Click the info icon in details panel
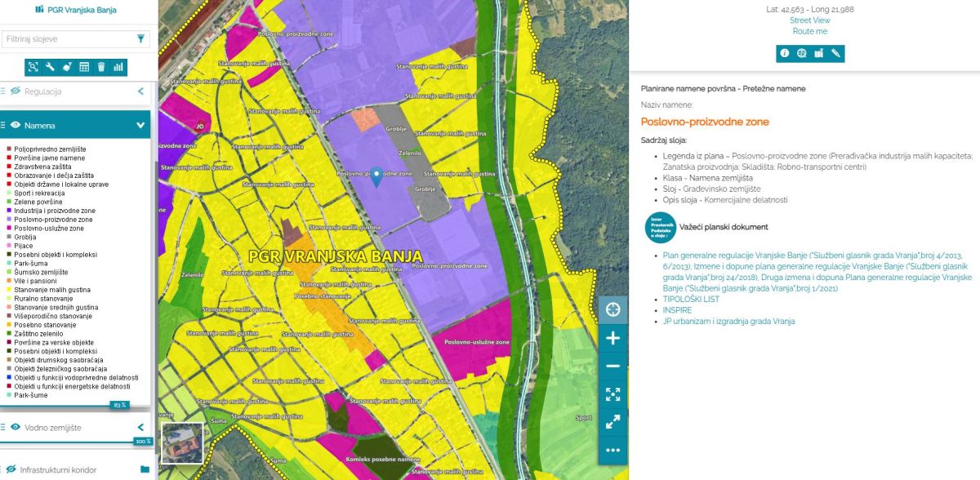Image resolution: width=980 pixels, height=480 pixels. tap(784, 53)
